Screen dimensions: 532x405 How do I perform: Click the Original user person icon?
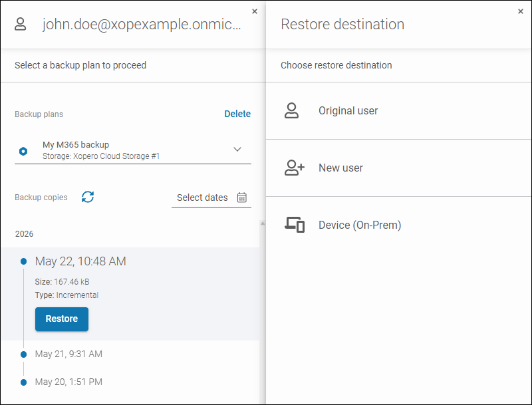tap(291, 110)
